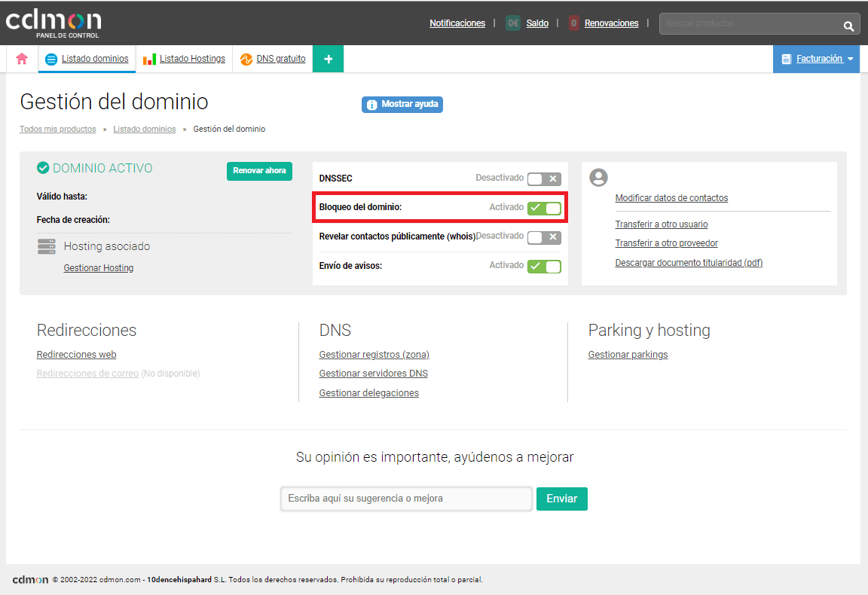Open the Saldo link
This screenshot has width=868, height=595.
pos(537,23)
